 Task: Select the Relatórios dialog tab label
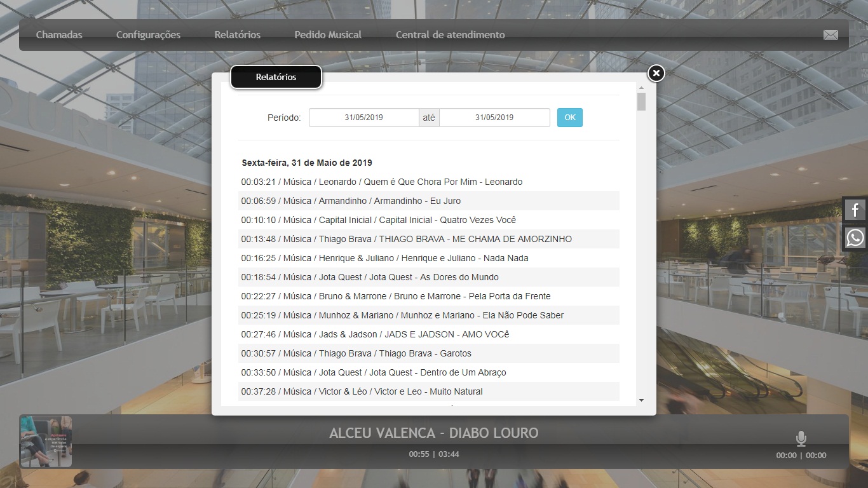[x=276, y=77]
